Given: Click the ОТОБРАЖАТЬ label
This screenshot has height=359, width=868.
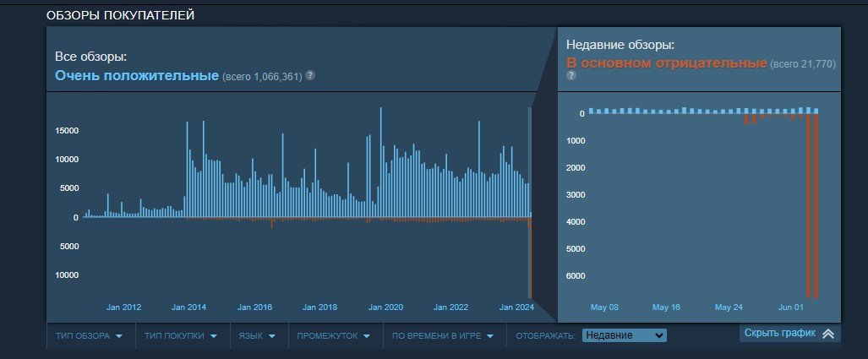Looking at the screenshot, I should (545, 335).
